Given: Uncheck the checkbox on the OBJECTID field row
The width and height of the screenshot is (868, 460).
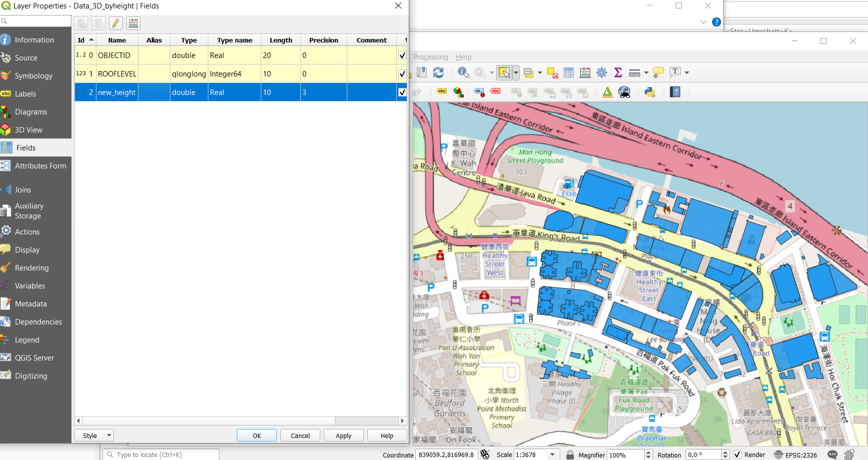Looking at the screenshot, I should 402,55.
